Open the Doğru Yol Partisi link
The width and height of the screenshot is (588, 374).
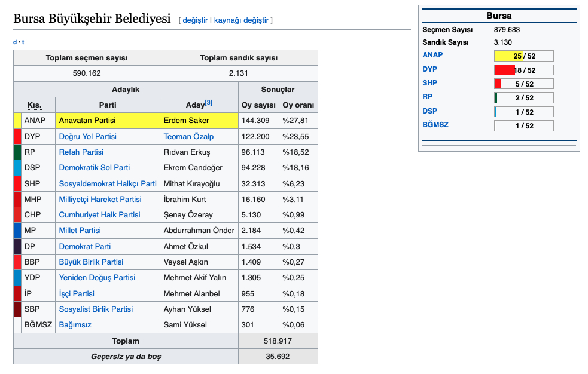tap(87, 136)
